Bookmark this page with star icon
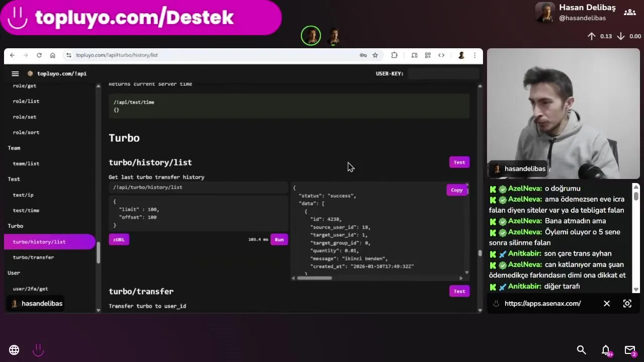This screenshot has width=644, height=362. pos(375,55)
